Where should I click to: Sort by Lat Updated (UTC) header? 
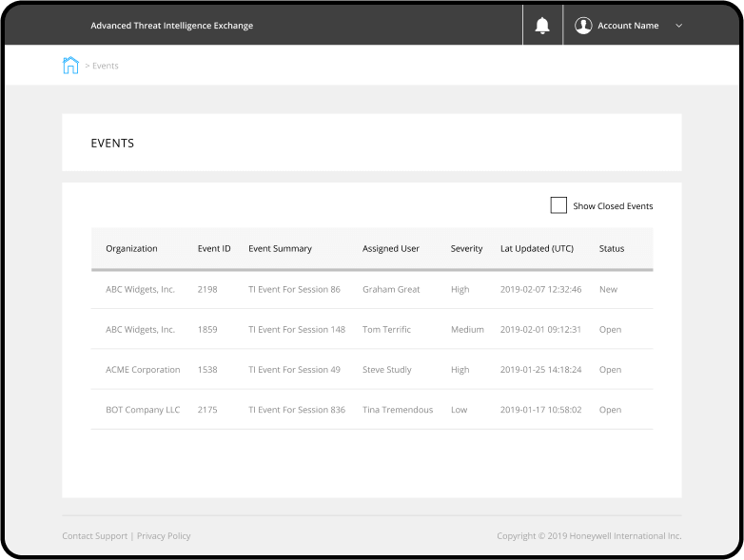point(537,248)
